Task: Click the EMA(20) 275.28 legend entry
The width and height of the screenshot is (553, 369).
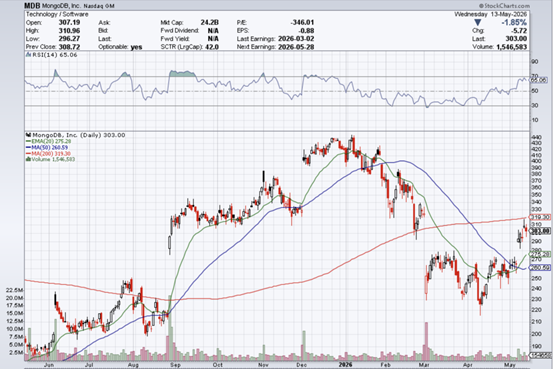Action: [49, 141]
